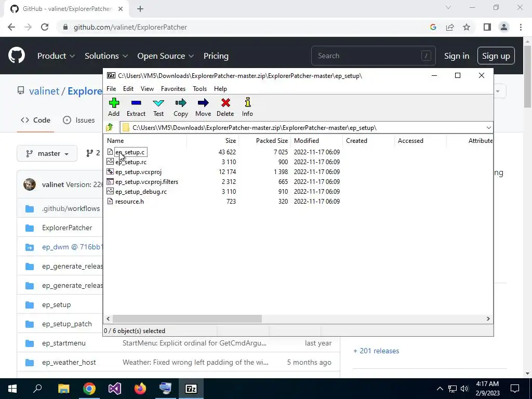Click the ep_setup.vcxproj file icon
The width and height of the screenshot is (532, 399).
tap(110, 171)
